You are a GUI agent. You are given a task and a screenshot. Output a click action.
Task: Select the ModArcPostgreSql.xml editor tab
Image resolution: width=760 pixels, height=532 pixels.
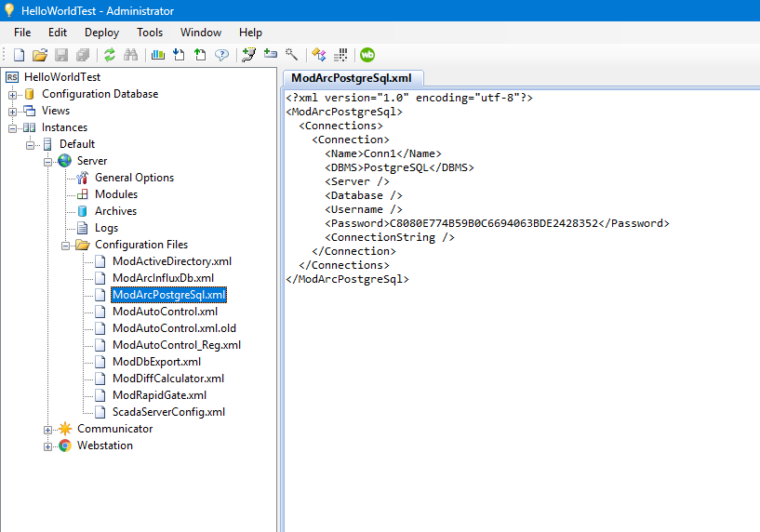tap(352, 78)
